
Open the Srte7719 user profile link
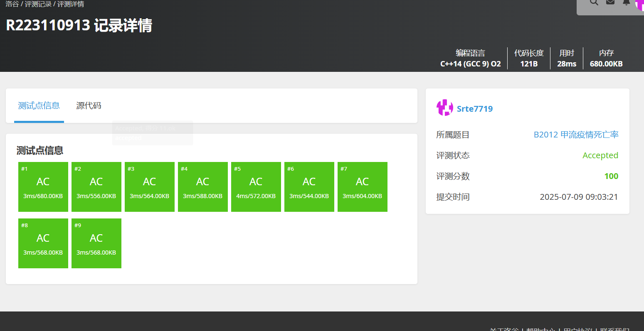[x=475, y=109]
